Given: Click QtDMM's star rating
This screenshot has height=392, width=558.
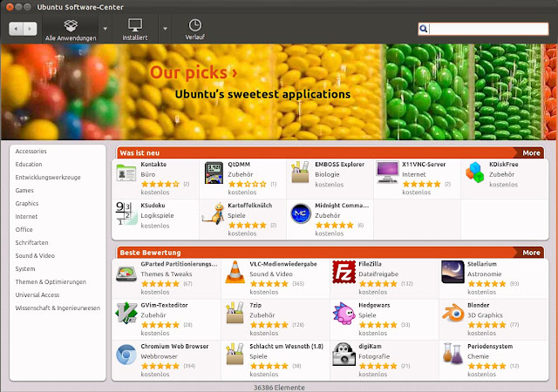Looking at the screenshot, I should click(247, 184).
